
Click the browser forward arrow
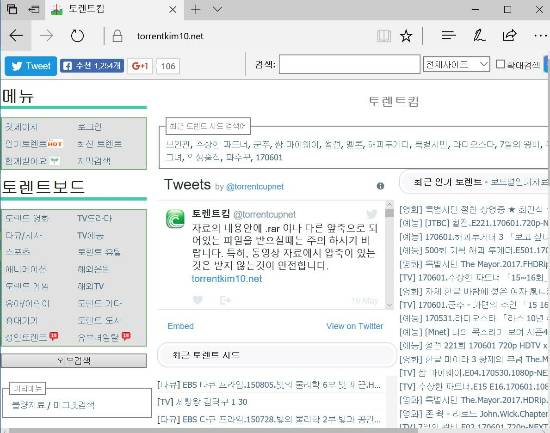pos(46,35)
